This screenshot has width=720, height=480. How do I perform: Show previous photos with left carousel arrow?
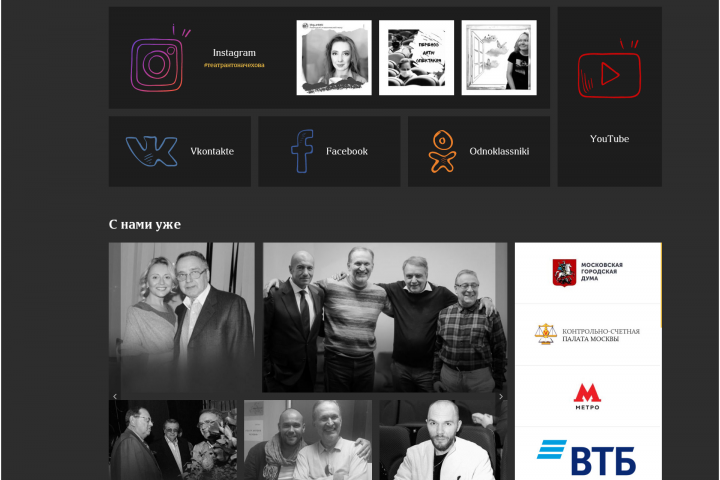tap(115, 396)
